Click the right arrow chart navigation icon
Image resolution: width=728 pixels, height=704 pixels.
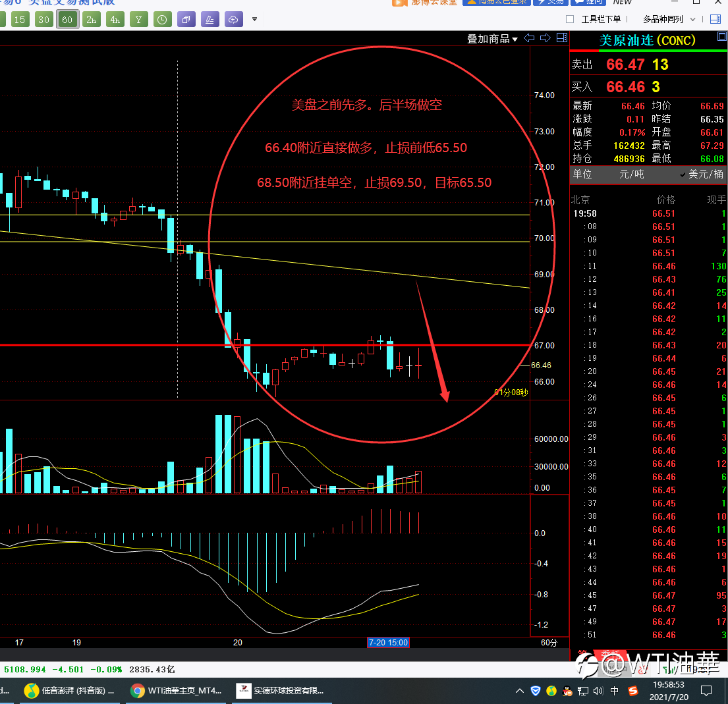coord(546,38)
